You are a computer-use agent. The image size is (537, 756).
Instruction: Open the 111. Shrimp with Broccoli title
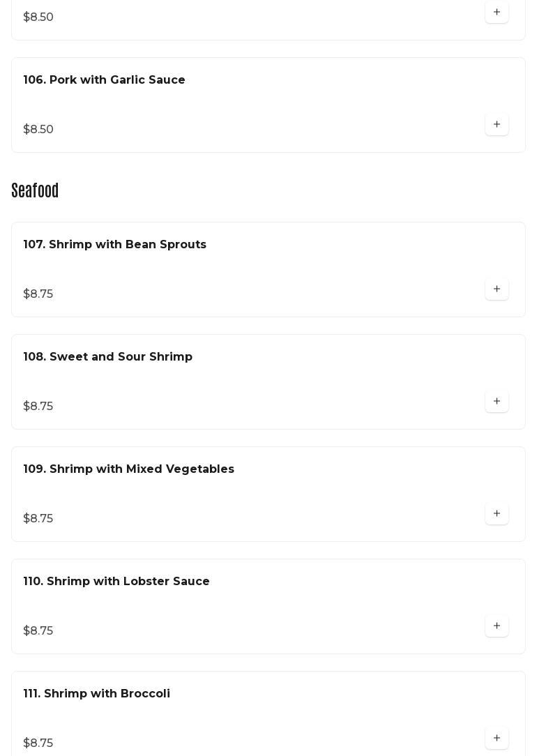(x=96, y=694)
